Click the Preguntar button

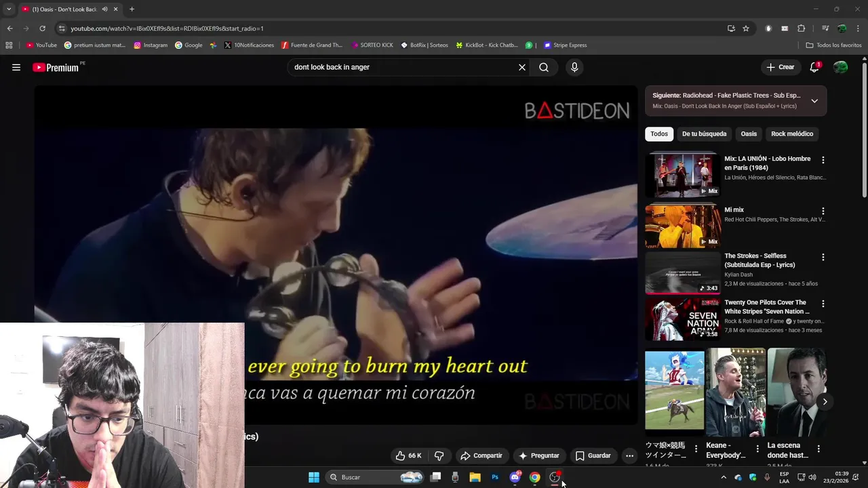[538, 455]
